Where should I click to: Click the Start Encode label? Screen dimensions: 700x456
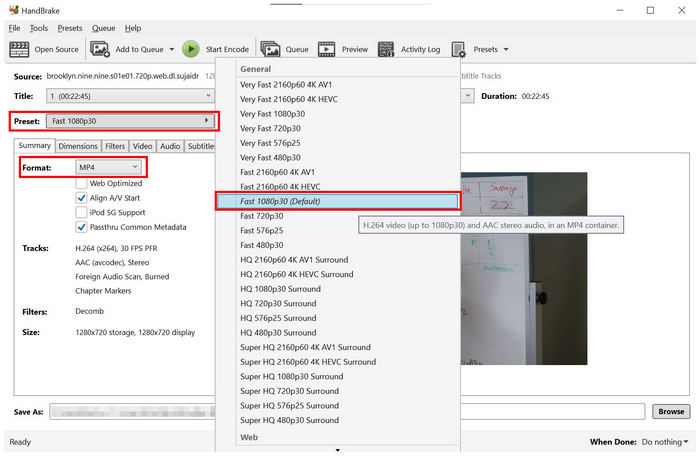pyautogui.click(x=227, y=50)
